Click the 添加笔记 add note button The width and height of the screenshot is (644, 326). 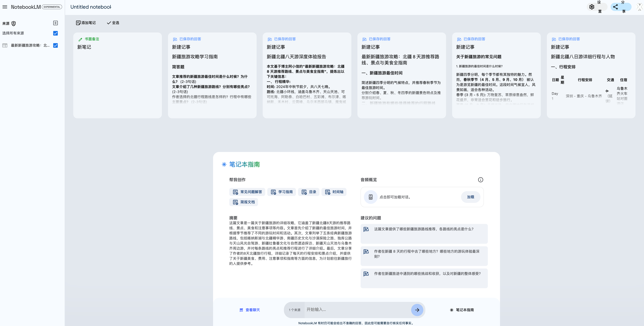click(x=86, y=23)
